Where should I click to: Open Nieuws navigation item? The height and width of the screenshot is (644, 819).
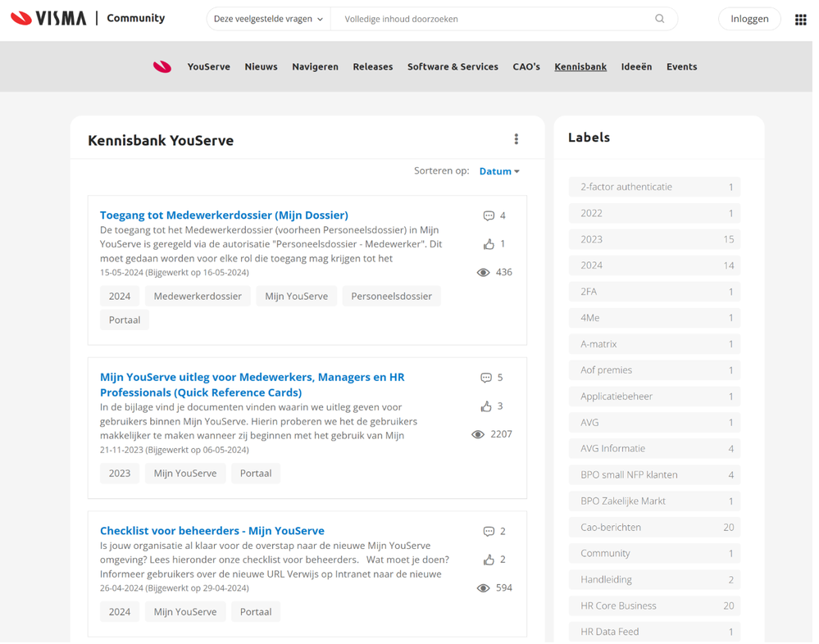(261, 67)
